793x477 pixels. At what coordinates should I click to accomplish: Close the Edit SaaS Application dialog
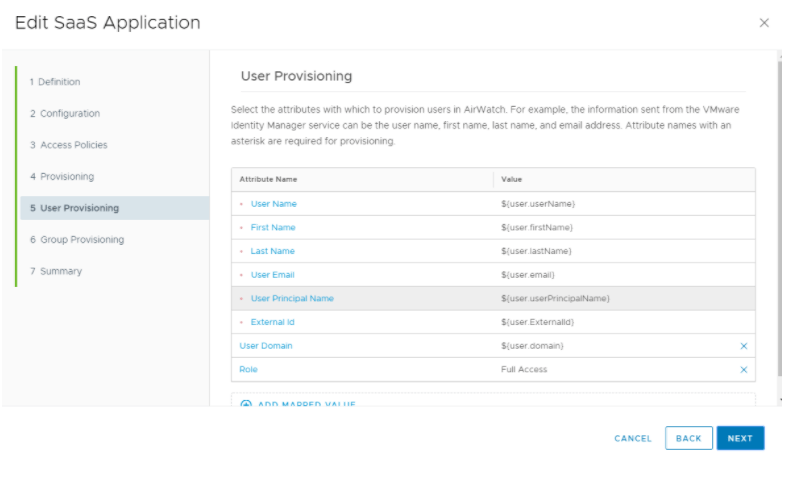[764, 23]
